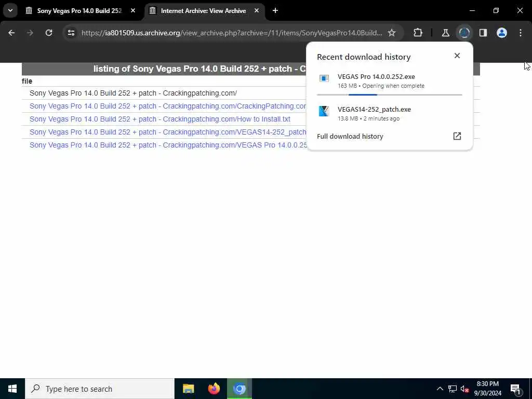Close the Internet Archive: View Archive tab
This screenshot has width=532, height=399.
257,10
